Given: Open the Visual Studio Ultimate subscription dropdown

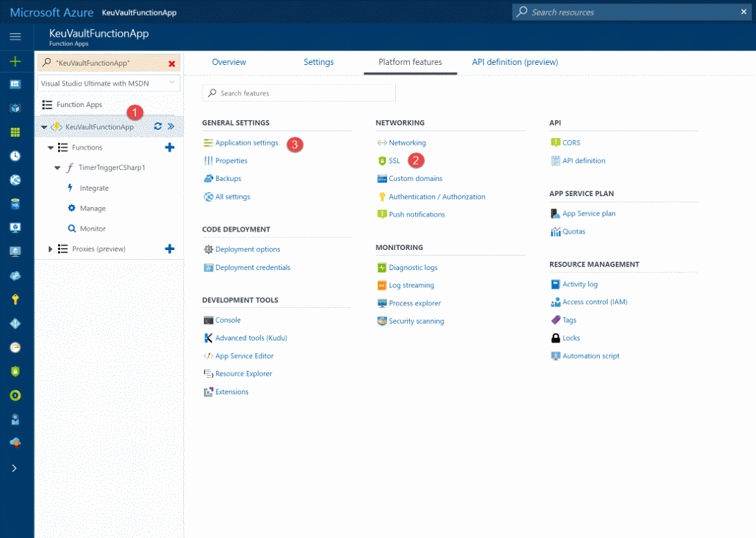Looking at the screenshot, I should coord(109,84).
